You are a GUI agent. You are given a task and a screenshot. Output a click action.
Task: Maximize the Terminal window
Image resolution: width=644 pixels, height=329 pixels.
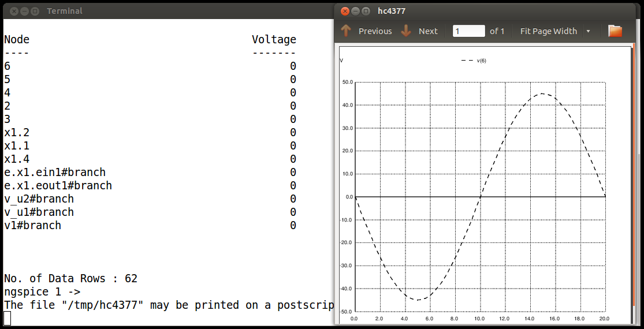click(35, 12)
